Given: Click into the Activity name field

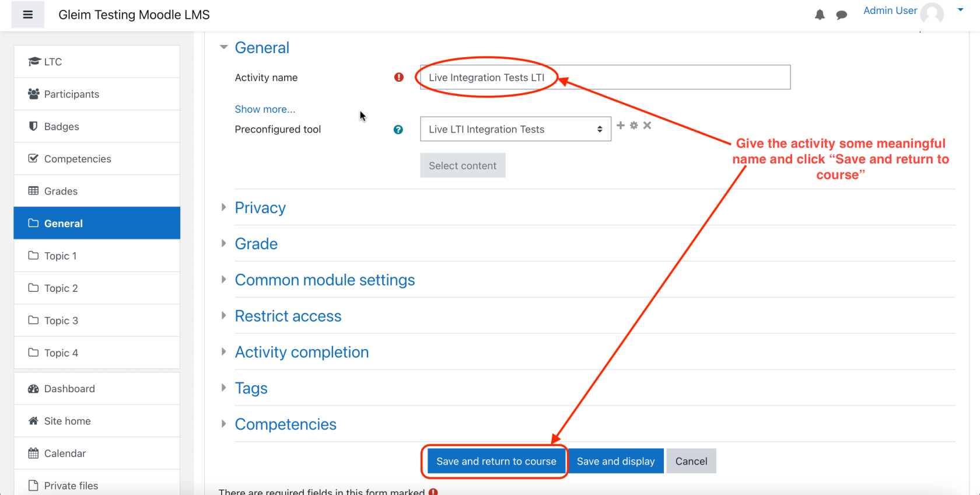Looking at the screenshot, I should [605, 77].
